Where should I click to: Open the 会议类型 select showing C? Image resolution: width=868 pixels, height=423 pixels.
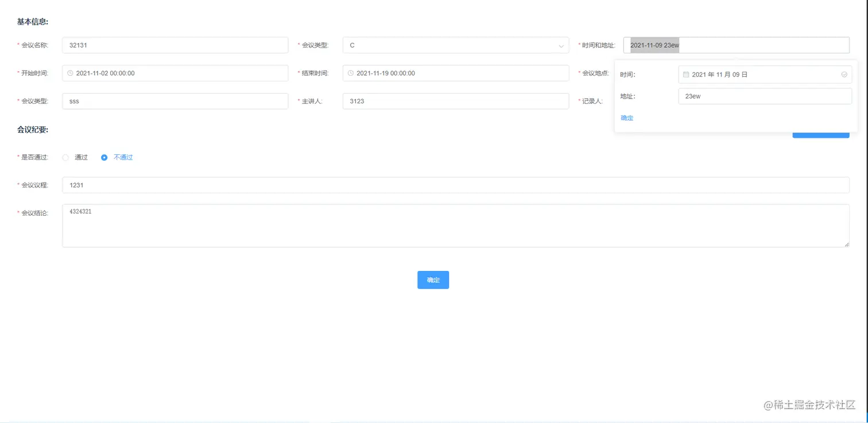(456, 45)
